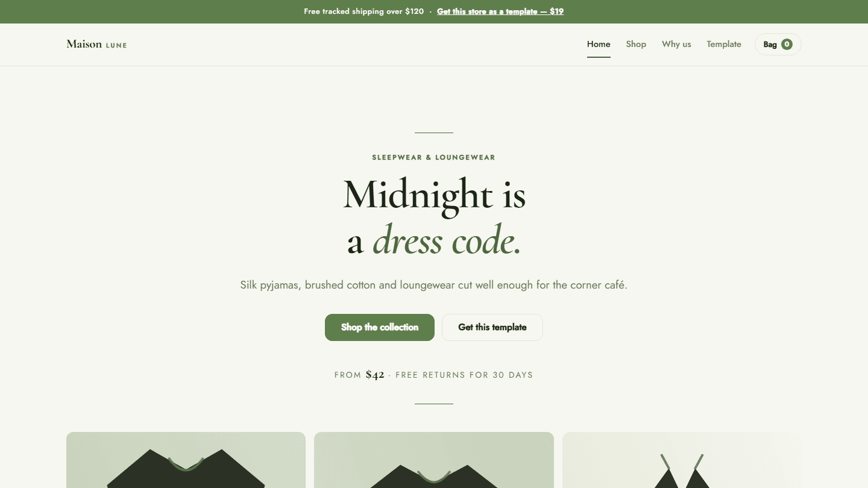Click the bag item count badge
Screen dimensions: 868x488
pyautogui.click(x=787, y=44)
